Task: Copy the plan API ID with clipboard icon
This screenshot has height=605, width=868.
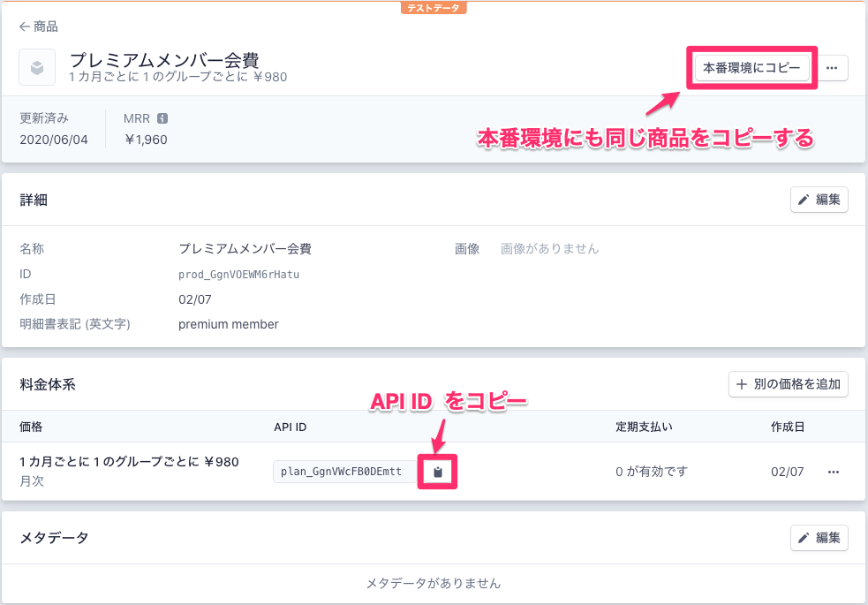Action: pos(438,472)
